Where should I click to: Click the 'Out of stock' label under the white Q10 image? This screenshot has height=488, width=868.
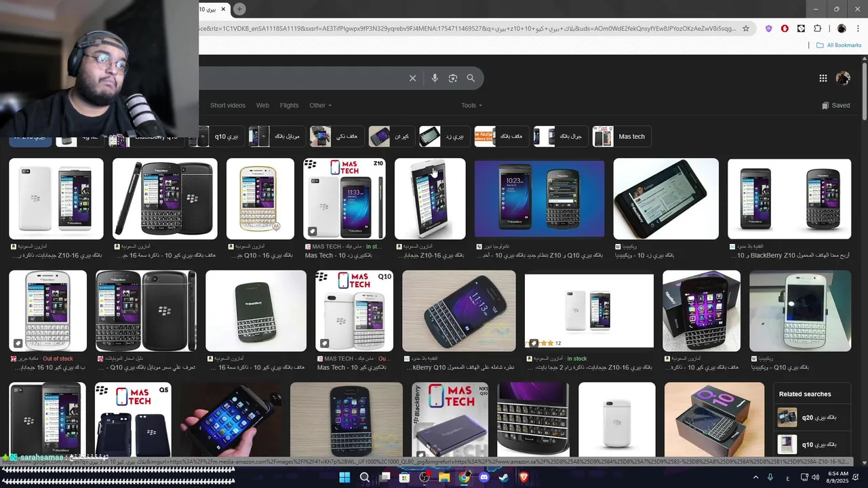pyautogui.click(x=58, y=359)
